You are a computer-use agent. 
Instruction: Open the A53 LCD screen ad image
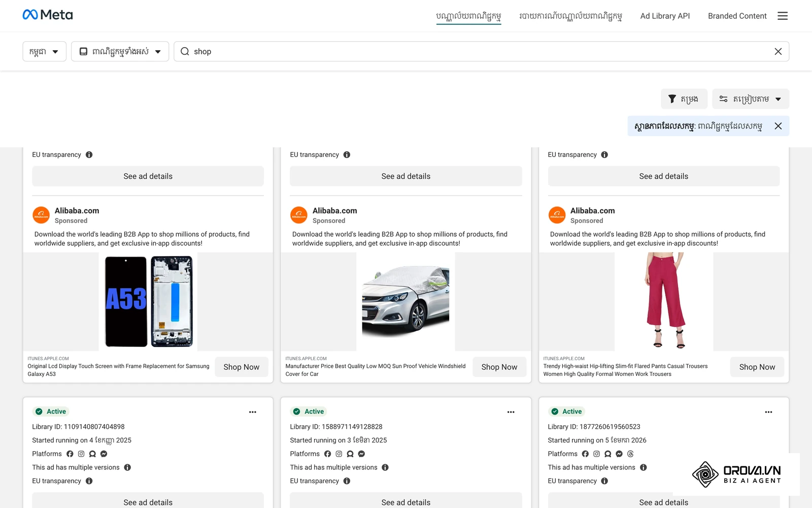[148, 302]
